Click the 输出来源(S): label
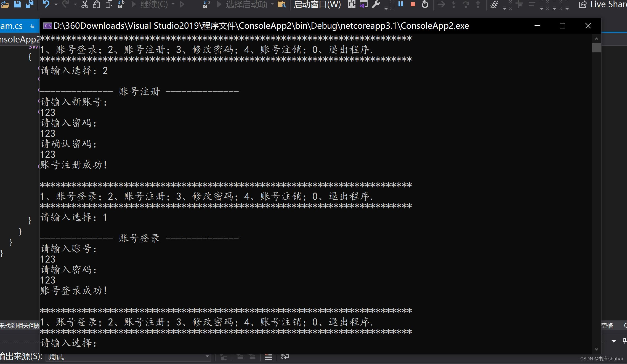627x364 pixels. 21,357
